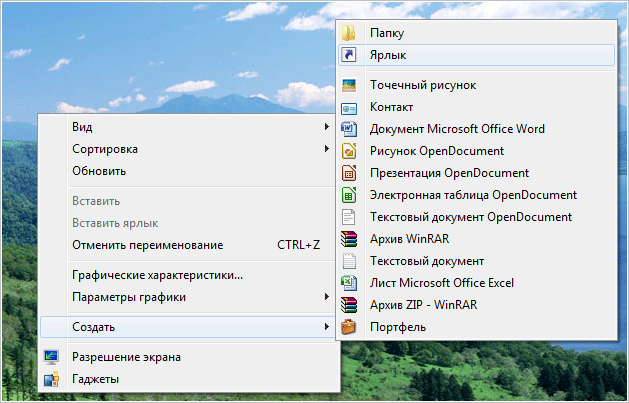The image size is (629, 403).
Task: Choose Ярлык to create a shortcut
Action: tap(477, 55)
